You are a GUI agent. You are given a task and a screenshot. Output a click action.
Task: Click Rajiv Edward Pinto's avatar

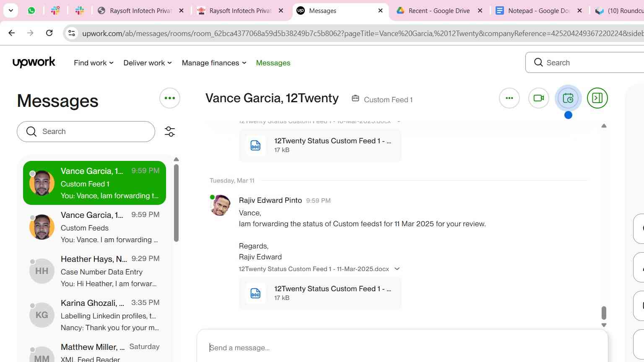point(220,205)
